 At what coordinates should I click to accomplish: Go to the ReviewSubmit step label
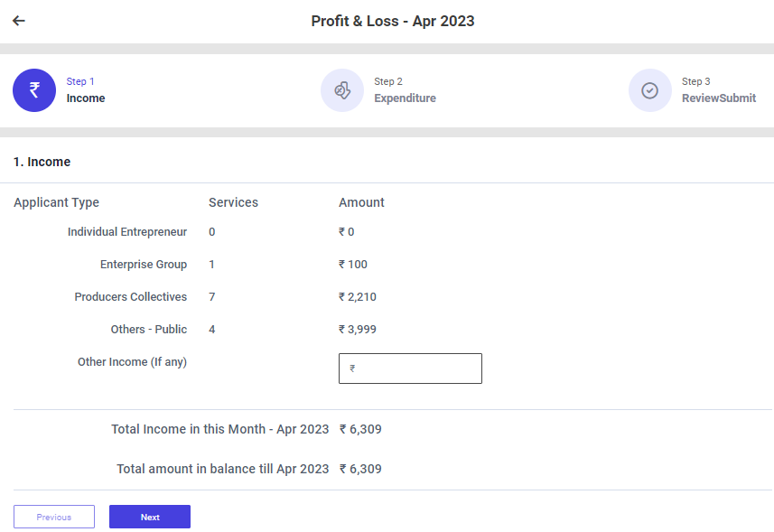[718, 98]
